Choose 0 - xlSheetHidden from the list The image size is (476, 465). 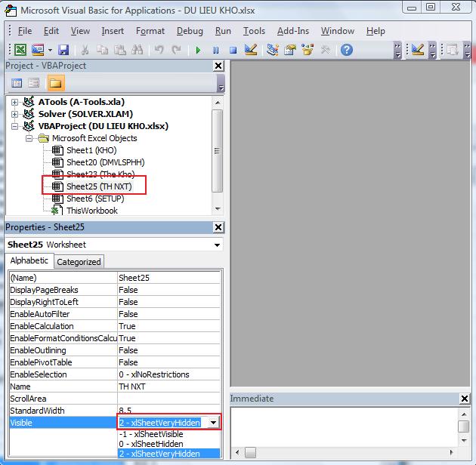[168, 444]
